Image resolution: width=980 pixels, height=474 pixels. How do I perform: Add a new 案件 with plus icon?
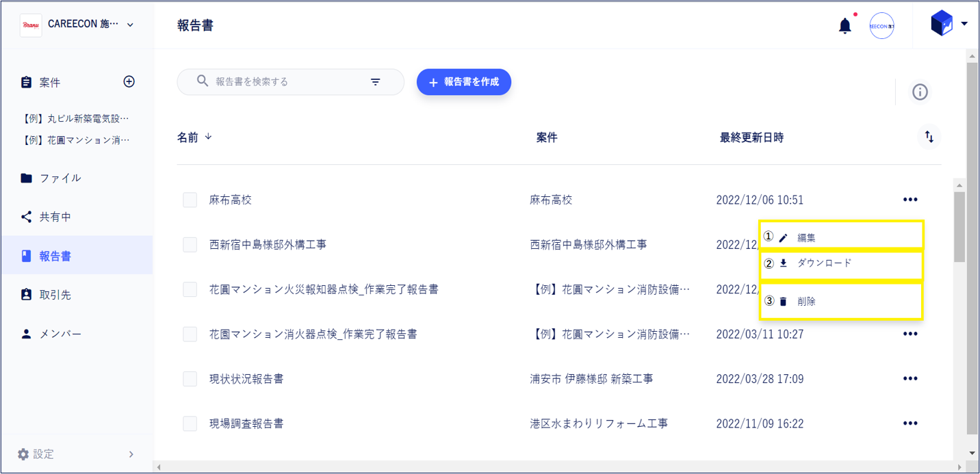coord(129,81)
